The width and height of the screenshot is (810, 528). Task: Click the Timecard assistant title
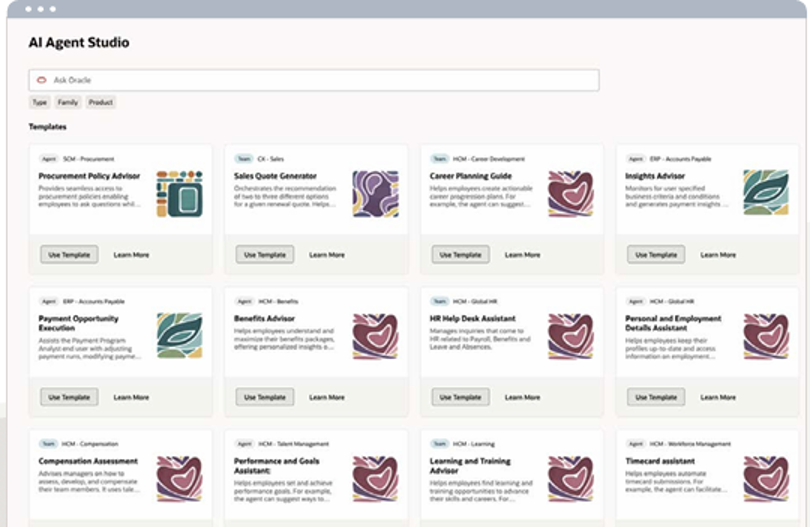click(660, 461)
